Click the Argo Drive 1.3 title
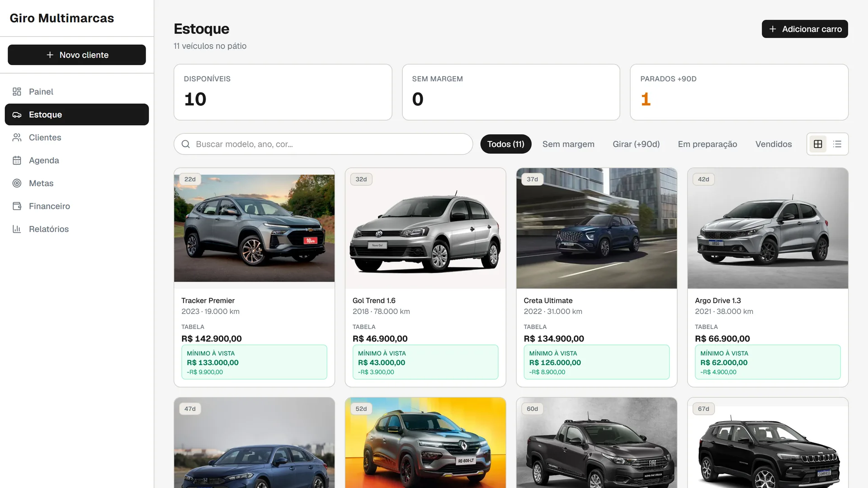868x488 pixels. coord(718,300)
